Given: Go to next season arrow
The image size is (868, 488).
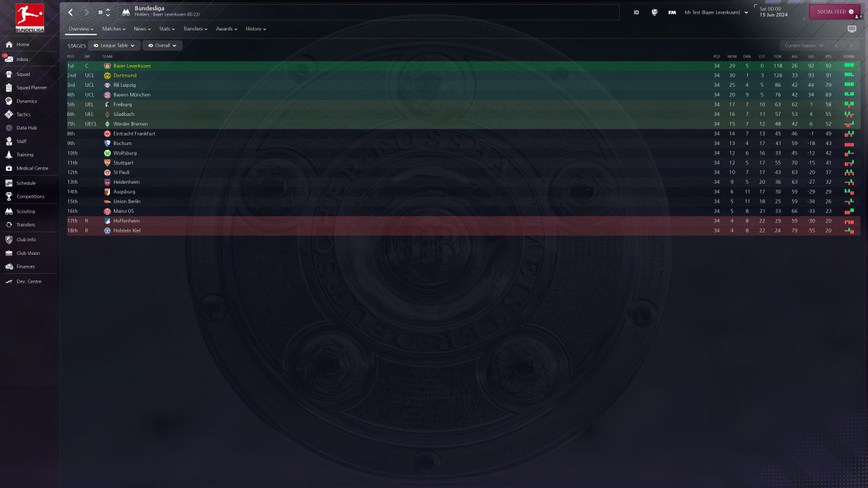Looking at the screenshot, I should tap(851, 45).
